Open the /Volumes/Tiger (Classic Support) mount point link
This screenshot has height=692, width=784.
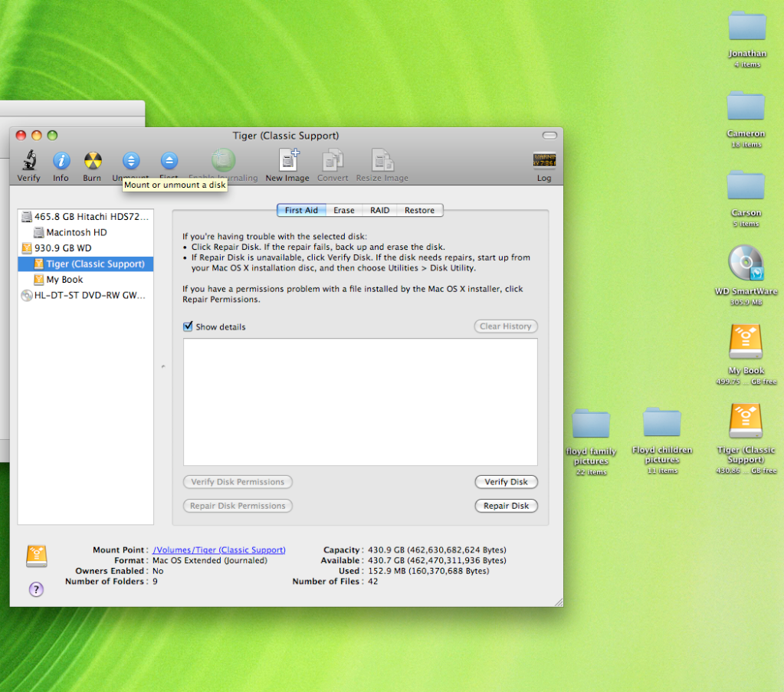pyautogui.click(x=219, y=550)
